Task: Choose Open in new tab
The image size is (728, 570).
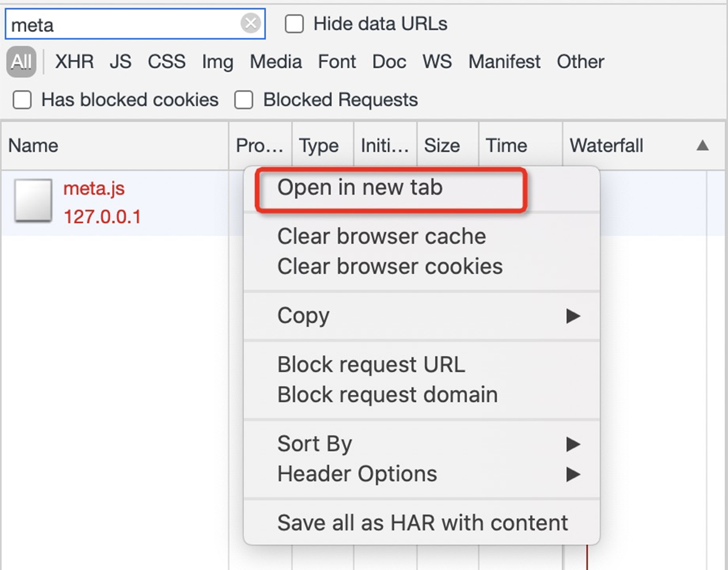Action: coord(360,188)
